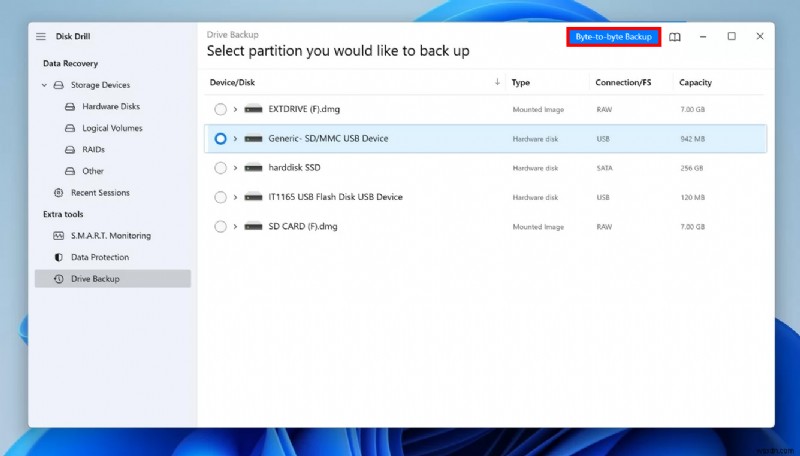Select the EXTDRIVE (F).dmg radio button
Screen dimensions: 800x456
pos(220,109)
